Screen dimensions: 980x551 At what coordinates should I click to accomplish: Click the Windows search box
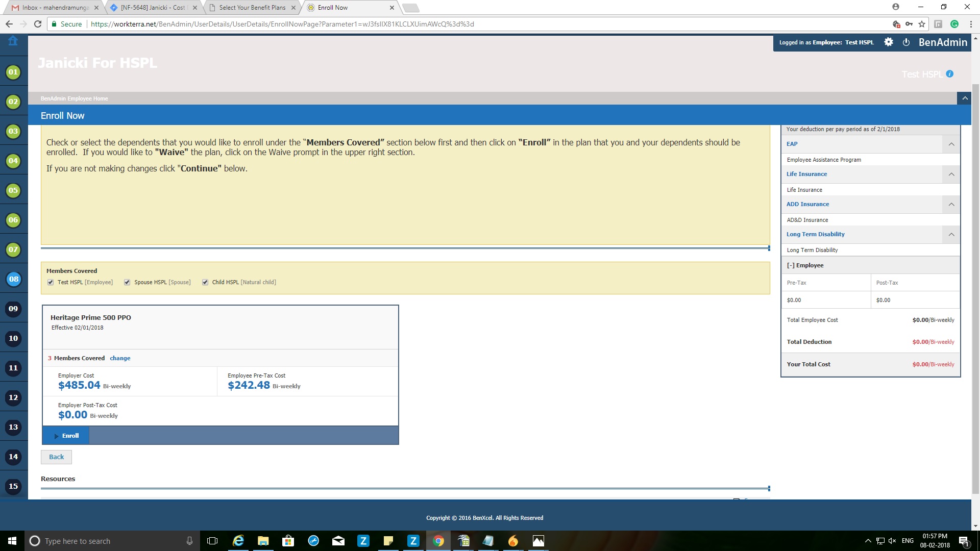coord(111,541)
